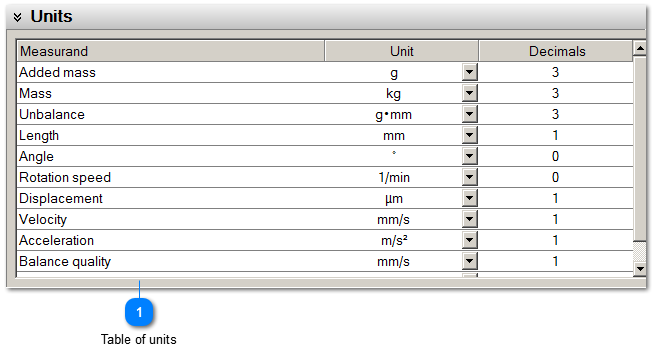Open the Unbalance unit dropdown

(470, 114)
